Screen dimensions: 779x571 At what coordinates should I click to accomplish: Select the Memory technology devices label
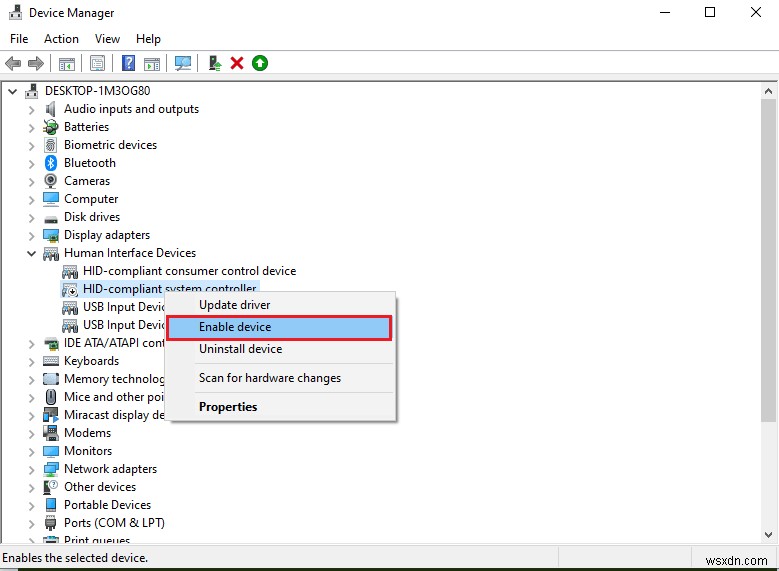[x=114, y=379]
